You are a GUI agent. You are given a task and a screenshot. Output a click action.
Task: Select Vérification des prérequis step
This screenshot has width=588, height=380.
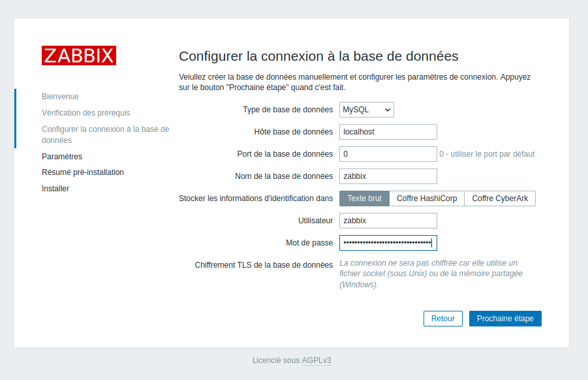pos(85,113)
